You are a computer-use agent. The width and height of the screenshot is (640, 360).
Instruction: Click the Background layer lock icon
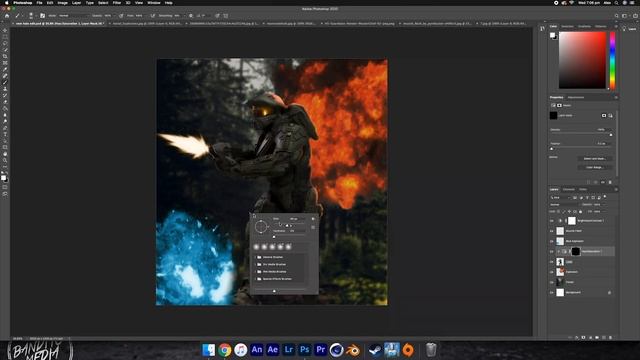pos(609,293)
